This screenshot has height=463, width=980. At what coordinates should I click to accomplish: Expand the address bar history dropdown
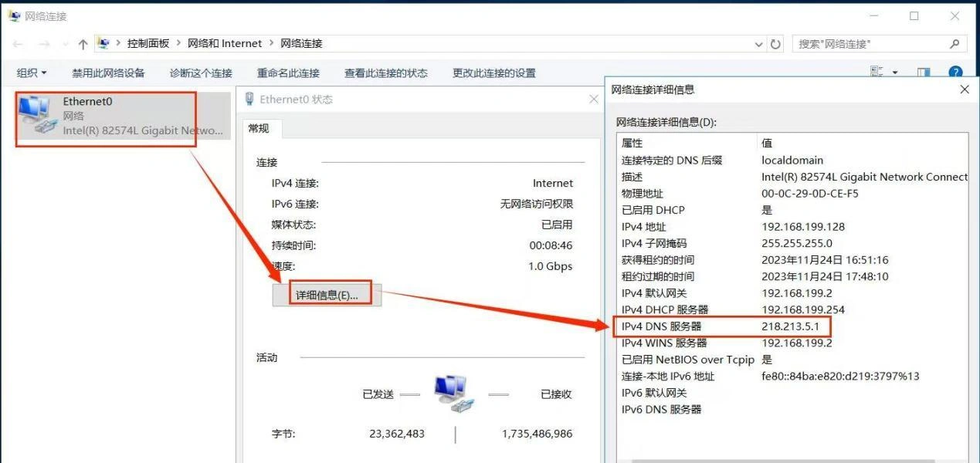click(x=759, y=44)
